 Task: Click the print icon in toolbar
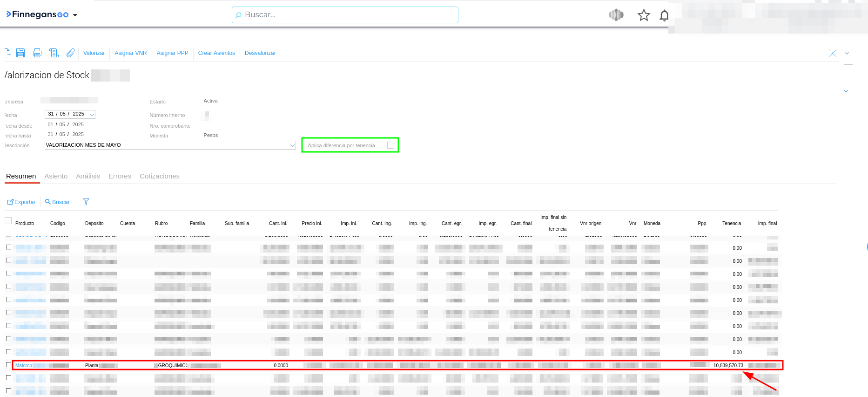[x=37, y=53]
